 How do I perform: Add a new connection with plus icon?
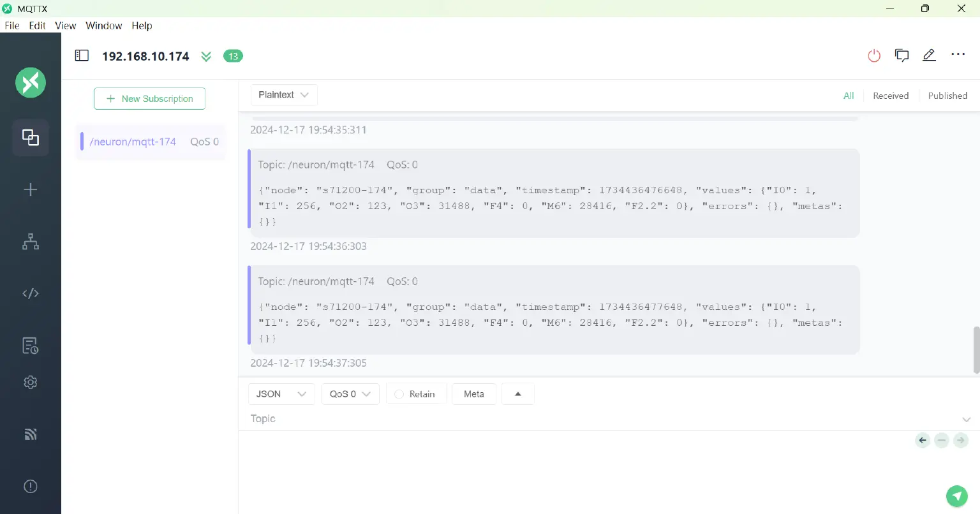[30, 189]
